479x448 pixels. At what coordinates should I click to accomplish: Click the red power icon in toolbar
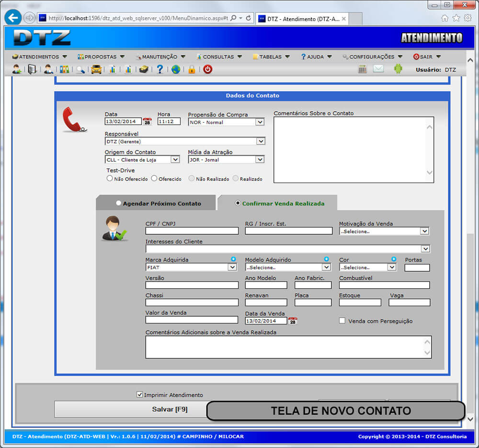(x=207, y=69)
